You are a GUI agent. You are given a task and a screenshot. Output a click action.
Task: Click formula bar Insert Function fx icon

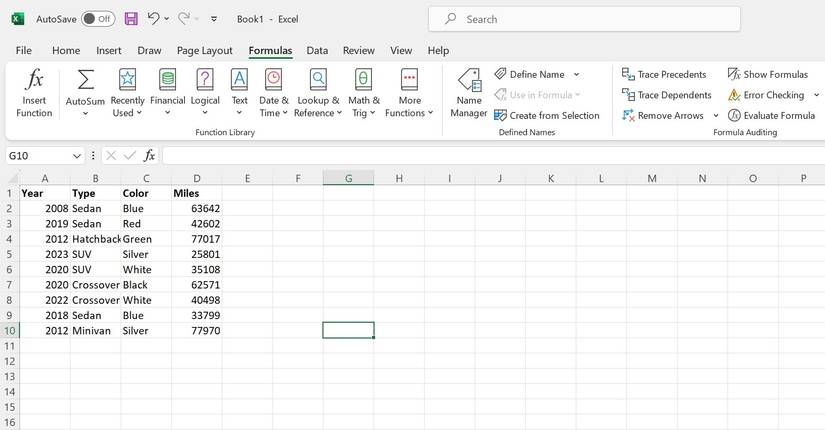click(x=149, y=155)
